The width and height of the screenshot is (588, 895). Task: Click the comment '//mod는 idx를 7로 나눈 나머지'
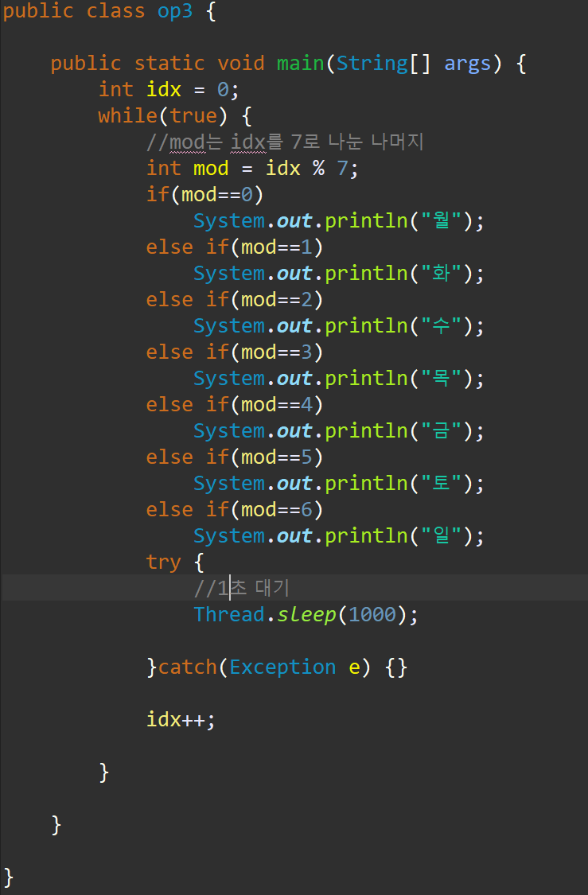285,142
